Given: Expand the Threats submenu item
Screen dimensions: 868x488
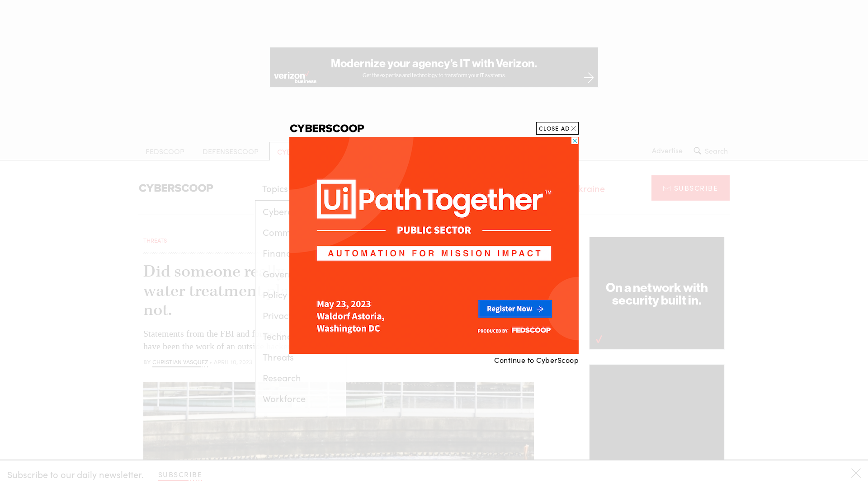Looking at the screenshot, I should pyautogui.click(x=278, y=357).
